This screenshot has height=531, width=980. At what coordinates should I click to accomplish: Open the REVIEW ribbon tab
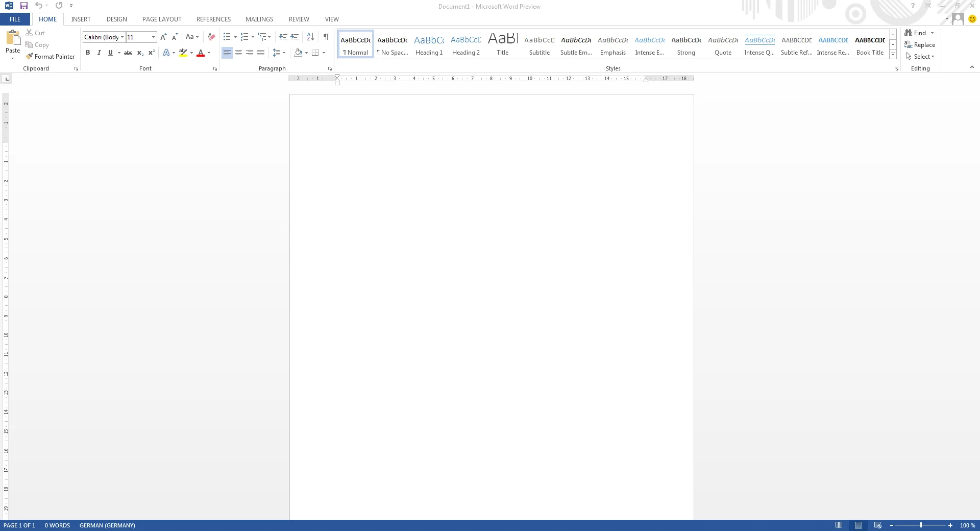299,19
